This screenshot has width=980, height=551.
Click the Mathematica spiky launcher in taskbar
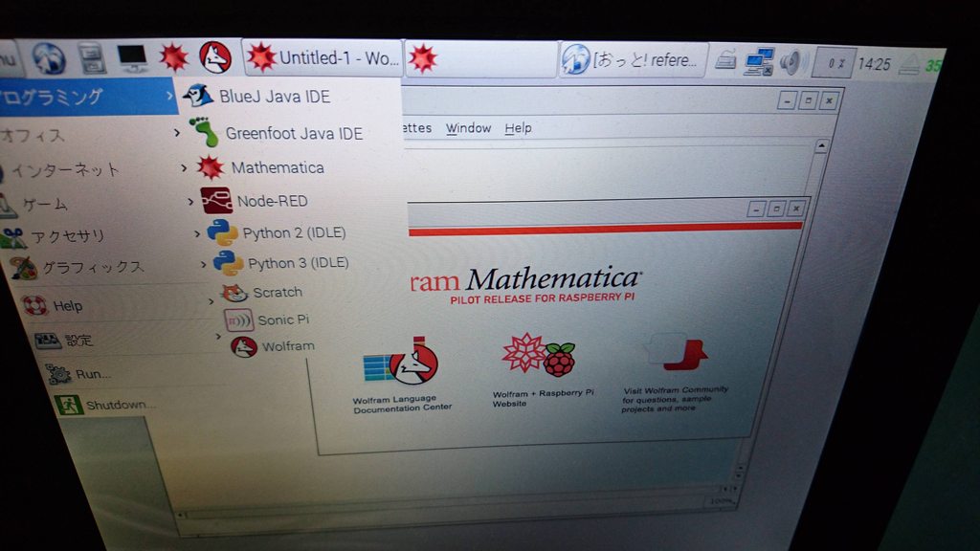(x=174, y=58)
